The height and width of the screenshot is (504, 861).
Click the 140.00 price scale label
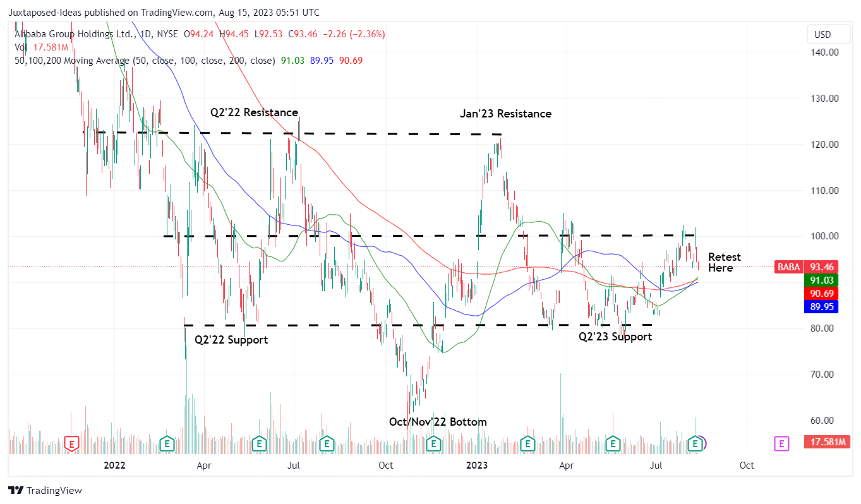pyautogui.click(x=825, y=52)
